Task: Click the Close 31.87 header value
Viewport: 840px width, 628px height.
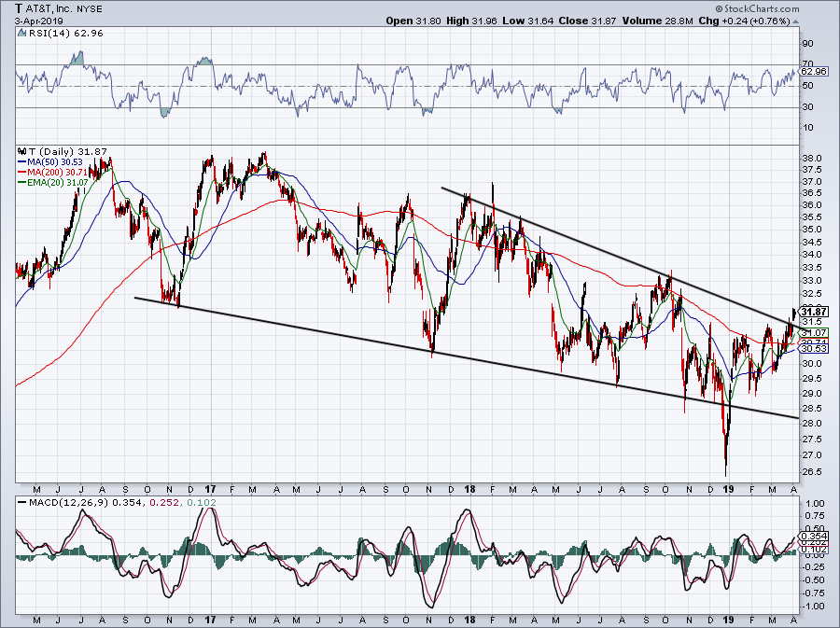Action: 587,21
